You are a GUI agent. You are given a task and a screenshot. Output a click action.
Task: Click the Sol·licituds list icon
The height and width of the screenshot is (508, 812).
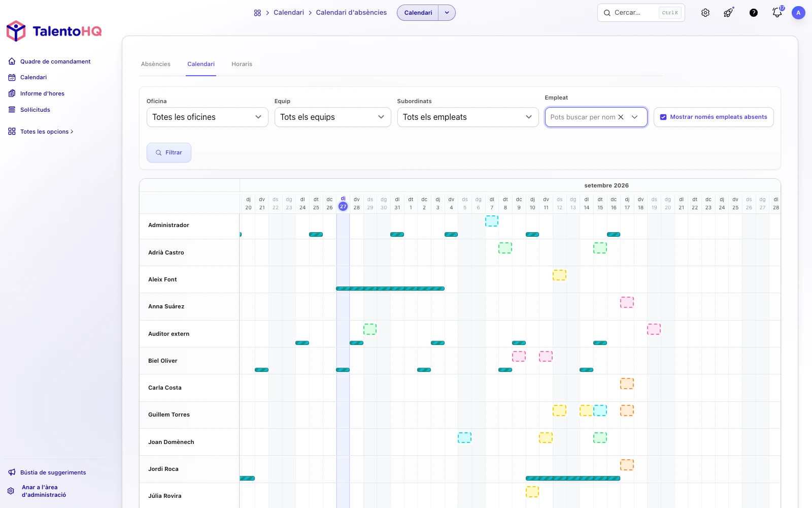click(12, 110)
